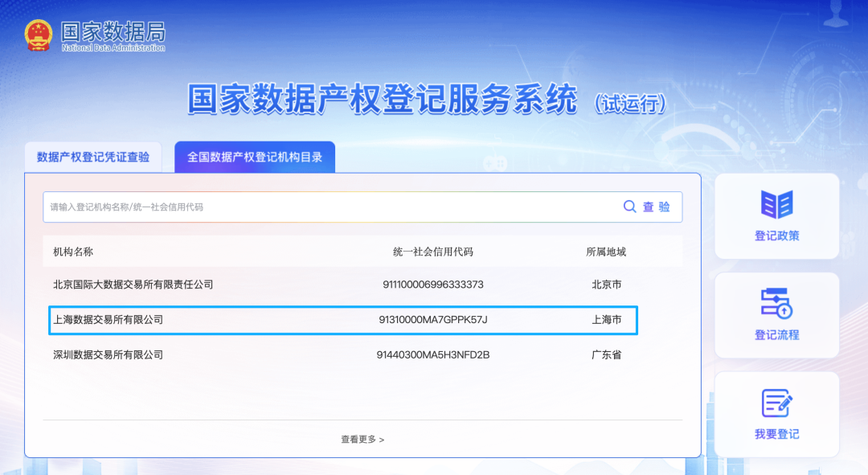Click credit code 91310000MA7GPPK57J
868x475 pixels.
click(433, 319)
